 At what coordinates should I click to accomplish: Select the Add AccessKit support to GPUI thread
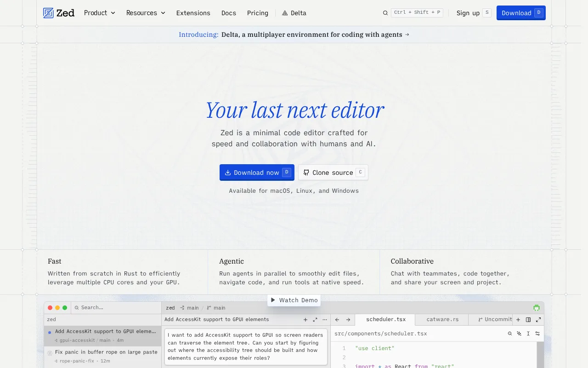tap(102, 336)
